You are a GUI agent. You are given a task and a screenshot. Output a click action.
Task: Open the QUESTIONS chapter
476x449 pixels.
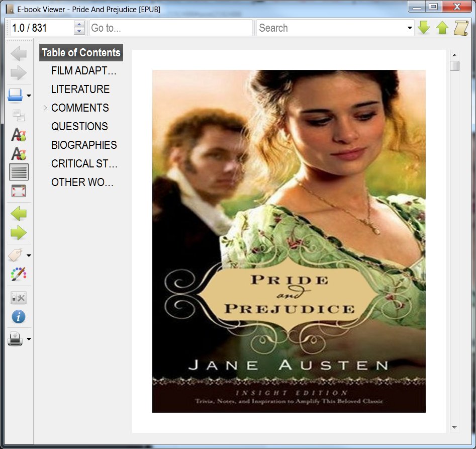[x=79, y=126]
